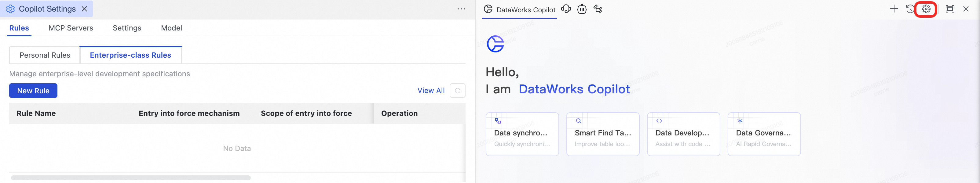Close the Copilot Settings tab

coord(84,9)
